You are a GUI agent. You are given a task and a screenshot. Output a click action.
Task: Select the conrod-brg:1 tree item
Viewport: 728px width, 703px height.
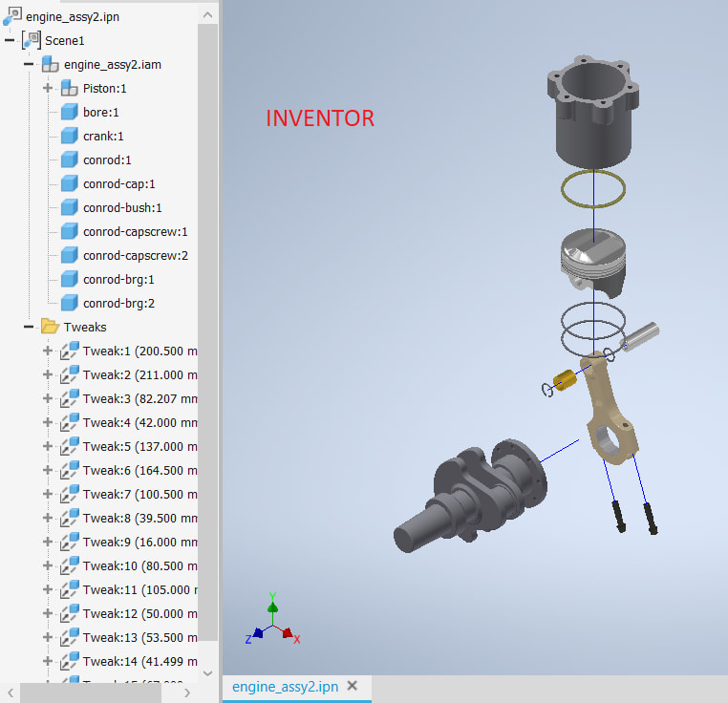pos(118,279)
